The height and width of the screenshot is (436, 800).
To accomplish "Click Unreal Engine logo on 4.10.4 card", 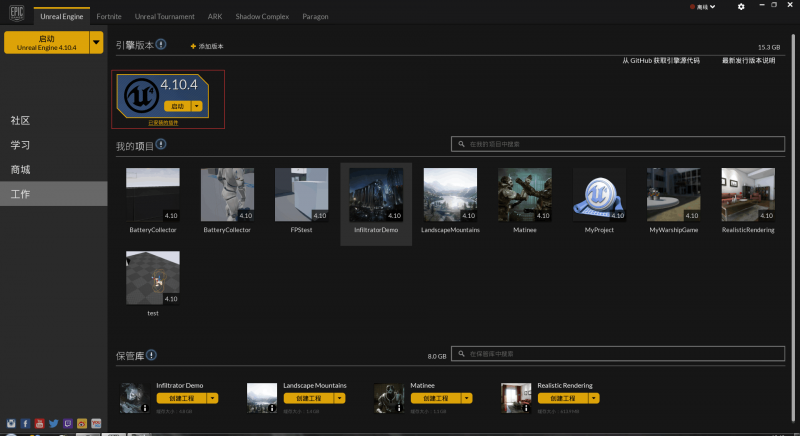I will (141, 95).
